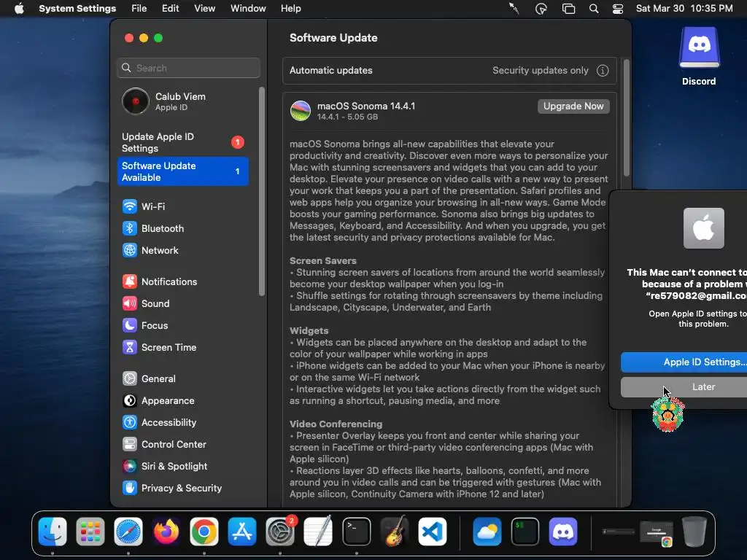Select the Siri & Spotlight icon
747x560 pixels.
130,466
